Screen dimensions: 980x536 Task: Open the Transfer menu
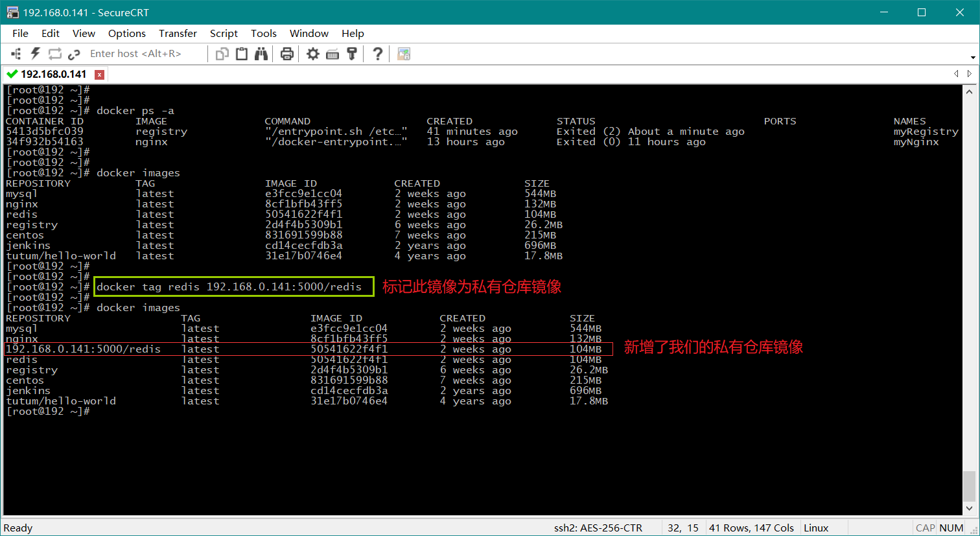(178, 34)
